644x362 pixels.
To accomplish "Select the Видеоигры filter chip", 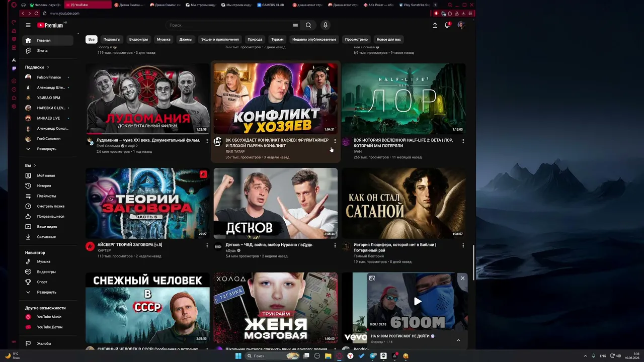I will click(x=138, y=39).
